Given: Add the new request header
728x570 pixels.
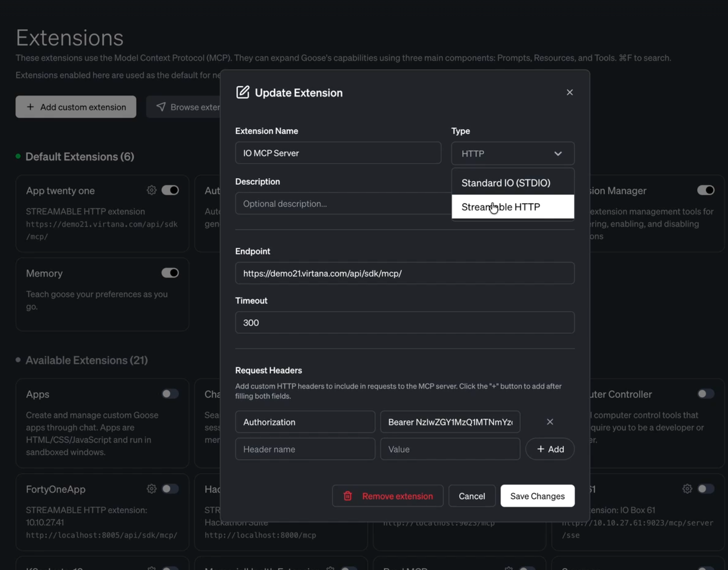Looking at the screenshot, I should coord(550,449).
